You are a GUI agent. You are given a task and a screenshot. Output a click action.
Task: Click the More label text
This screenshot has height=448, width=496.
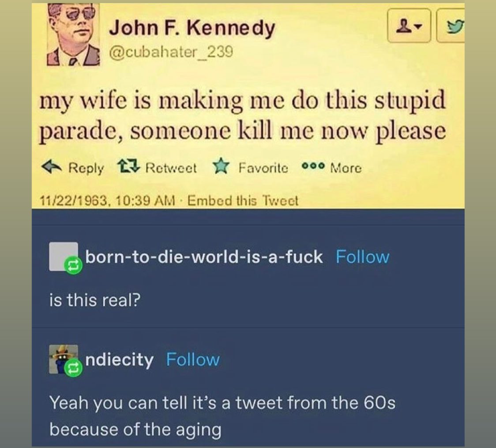[346, 168]
